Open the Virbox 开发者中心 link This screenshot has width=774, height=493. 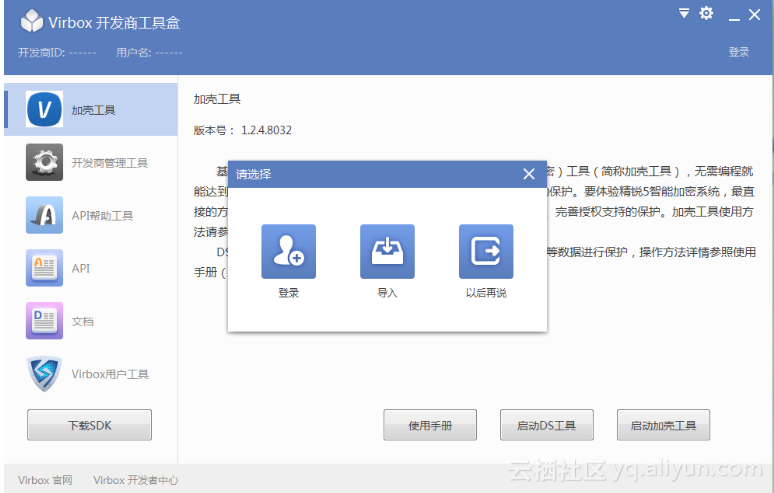click(136, 480)
